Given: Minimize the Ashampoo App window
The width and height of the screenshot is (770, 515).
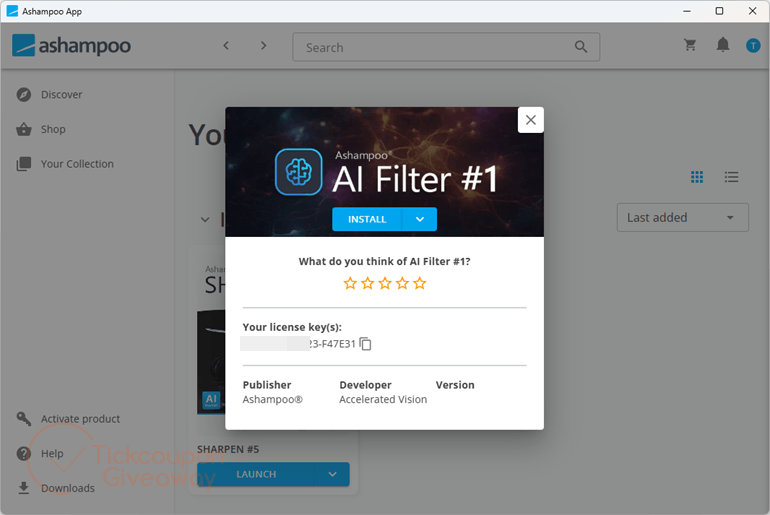Looking at the screenshot, I should pos(687,11).
